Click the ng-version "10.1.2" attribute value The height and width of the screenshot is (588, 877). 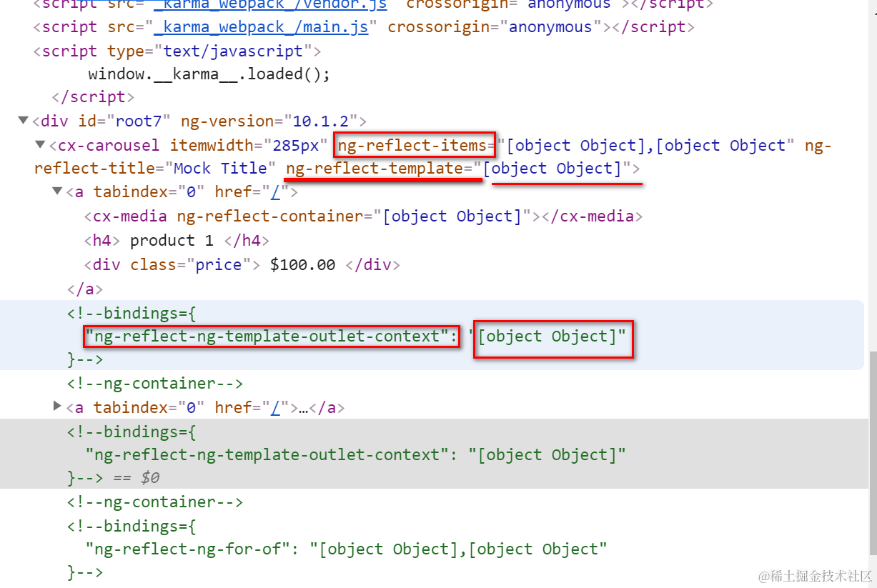coord(321,121)
